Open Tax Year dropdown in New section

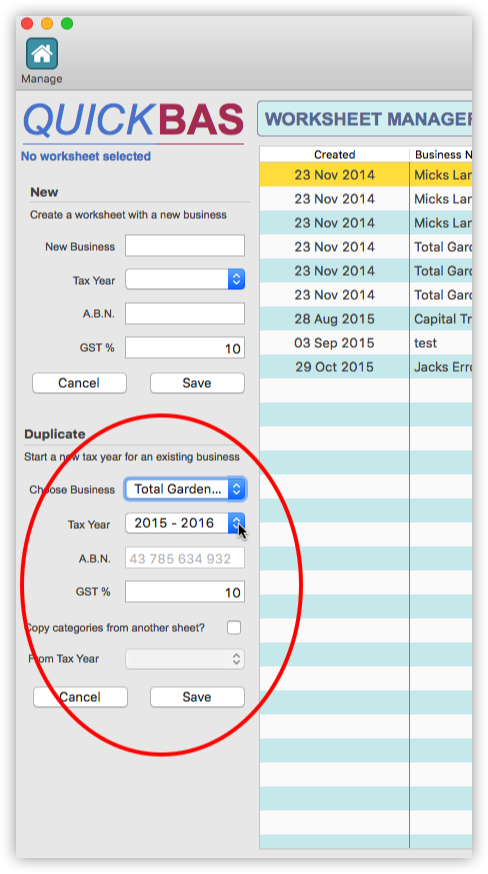[x=185, y=279]
